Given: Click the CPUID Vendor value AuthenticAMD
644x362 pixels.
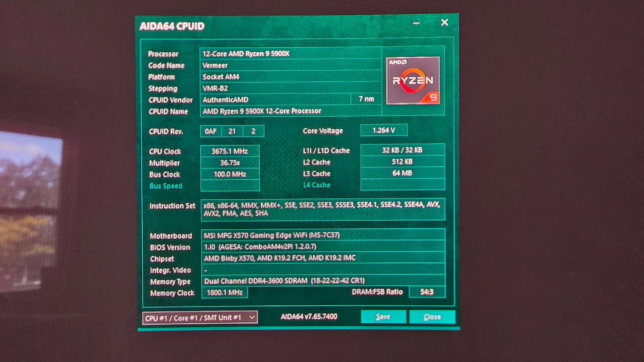Looking at the screenshot, I should pos(275,100).
